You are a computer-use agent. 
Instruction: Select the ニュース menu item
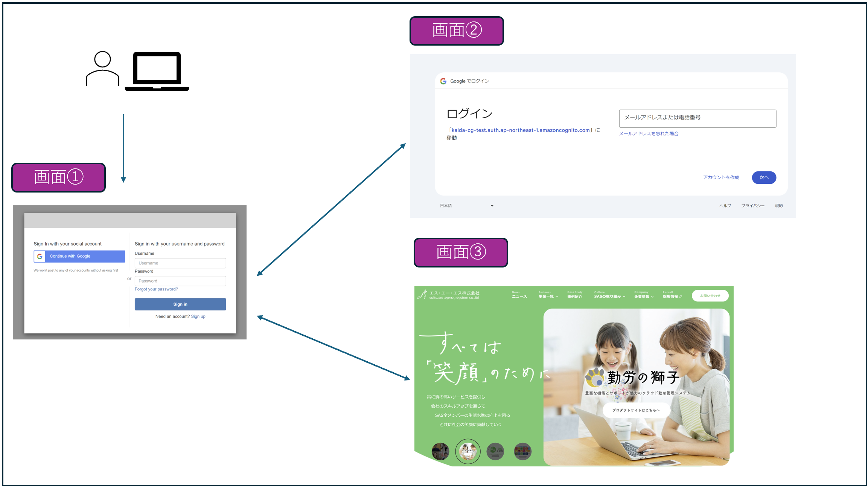point(519,296)
